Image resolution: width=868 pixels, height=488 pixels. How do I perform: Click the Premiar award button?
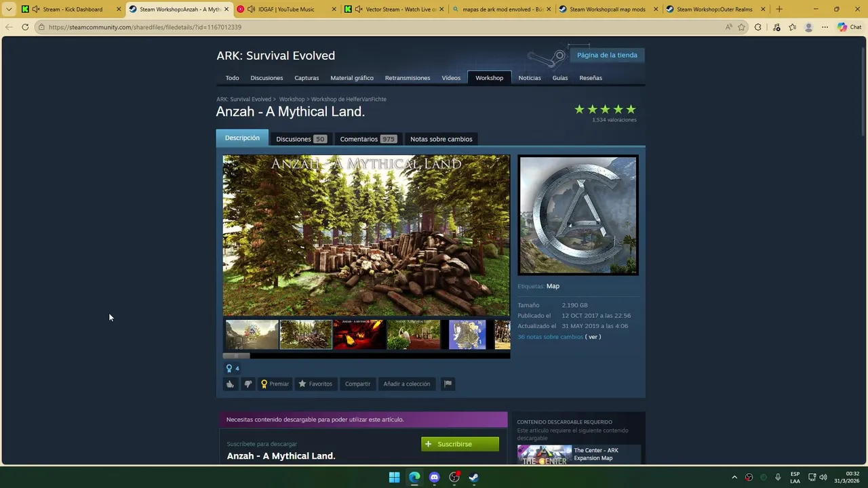pos(275,384)
